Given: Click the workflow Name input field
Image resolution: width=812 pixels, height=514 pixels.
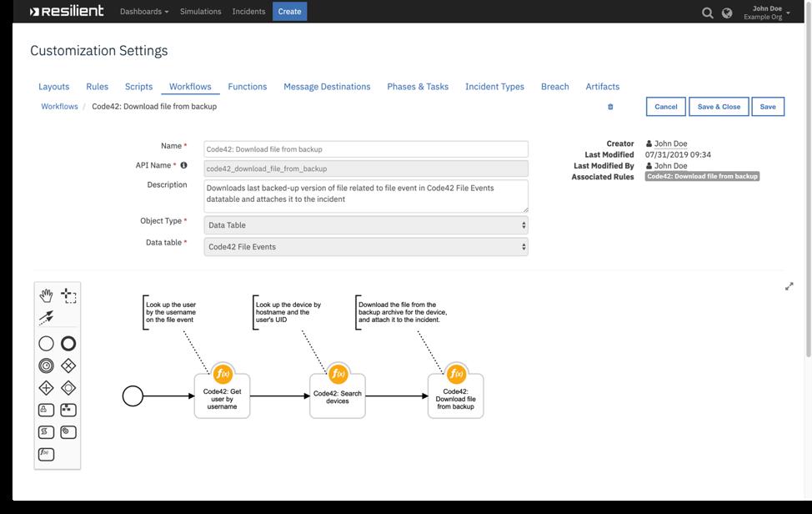Looking at the screenshot, I should 366,149.
